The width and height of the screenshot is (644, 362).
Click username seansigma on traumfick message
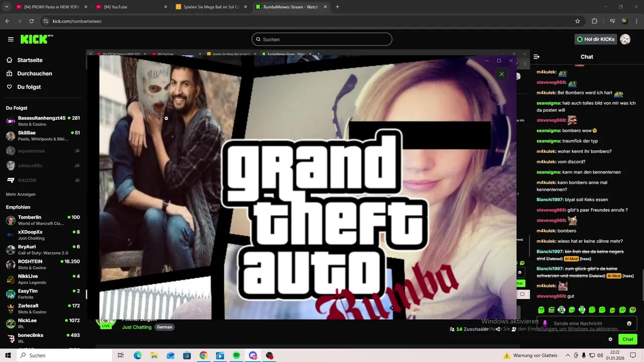click(x=548, y=141)
